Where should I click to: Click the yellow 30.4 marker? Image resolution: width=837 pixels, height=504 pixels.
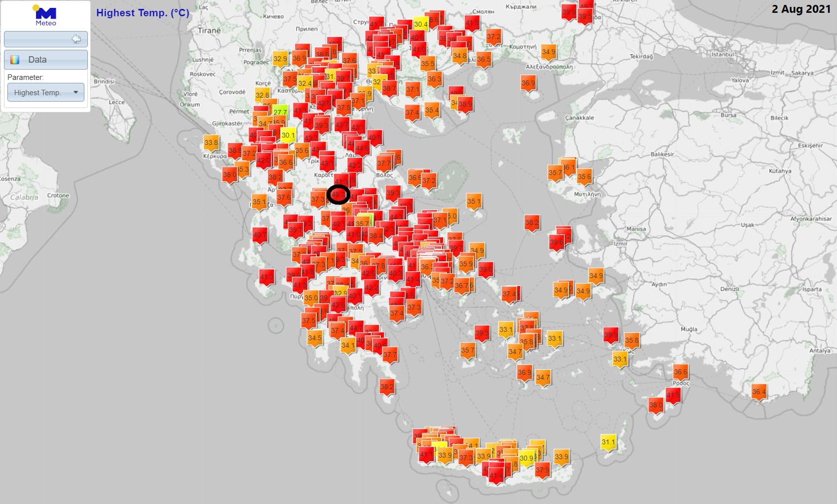click(420, 24)
